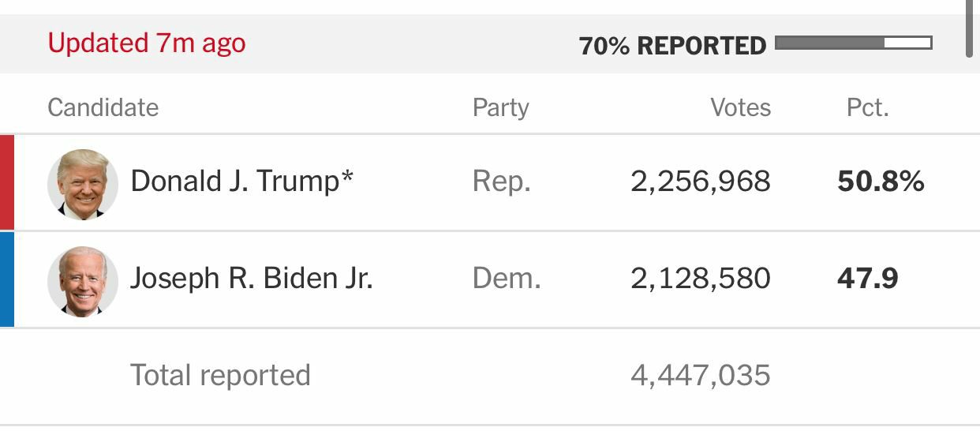This screenshot has height=431, width=980.
Task: Select the Candidate column header
Action: coord(103,107)
